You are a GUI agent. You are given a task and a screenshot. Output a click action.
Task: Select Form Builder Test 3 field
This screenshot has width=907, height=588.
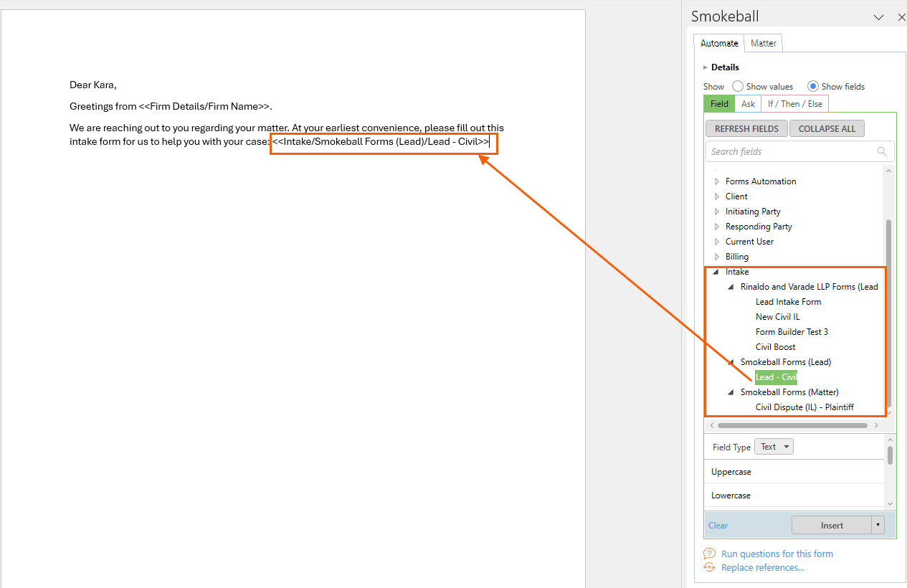point(792,332)
